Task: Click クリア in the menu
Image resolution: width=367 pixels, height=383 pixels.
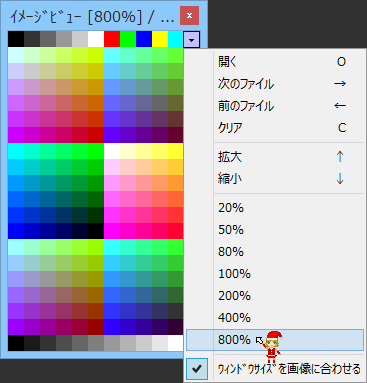Action: pyautogui.click(x=275, y=128)
